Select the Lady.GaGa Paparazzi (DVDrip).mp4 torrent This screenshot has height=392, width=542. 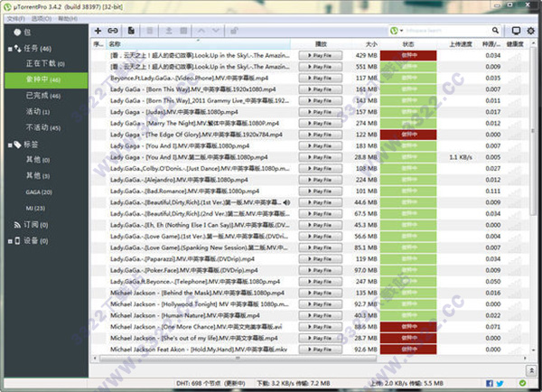pyautogui.click(x=184, y=259)
